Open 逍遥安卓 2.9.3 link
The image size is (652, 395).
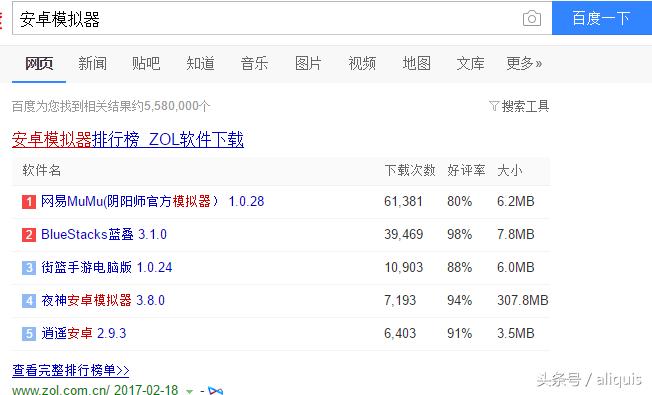point(84,333)
